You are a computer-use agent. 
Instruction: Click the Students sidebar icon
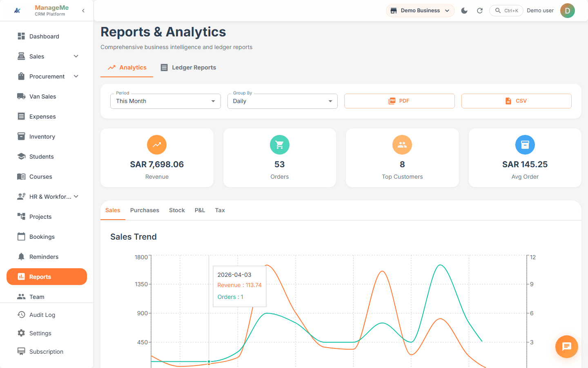[x=21, y=156]
